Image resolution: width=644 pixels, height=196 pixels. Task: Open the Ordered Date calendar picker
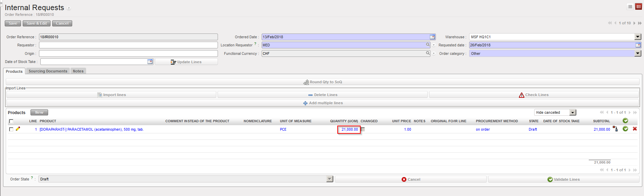pos(432,37)
